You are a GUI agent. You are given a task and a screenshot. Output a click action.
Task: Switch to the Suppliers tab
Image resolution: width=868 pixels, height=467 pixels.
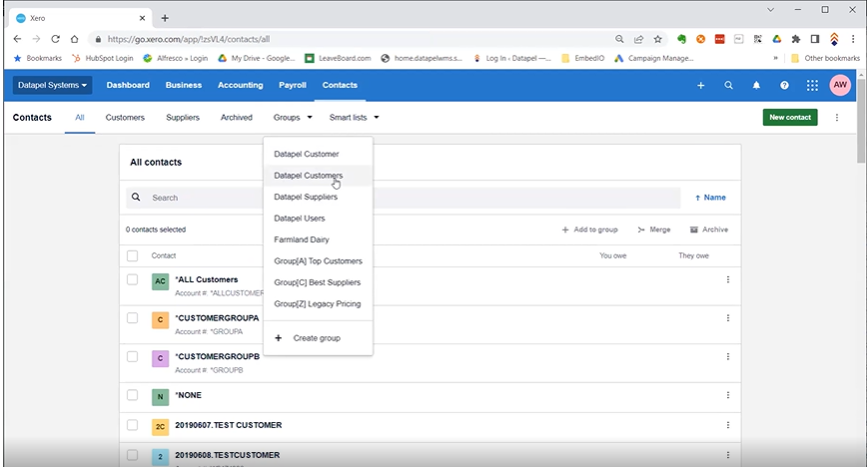[x=183, y=118]
